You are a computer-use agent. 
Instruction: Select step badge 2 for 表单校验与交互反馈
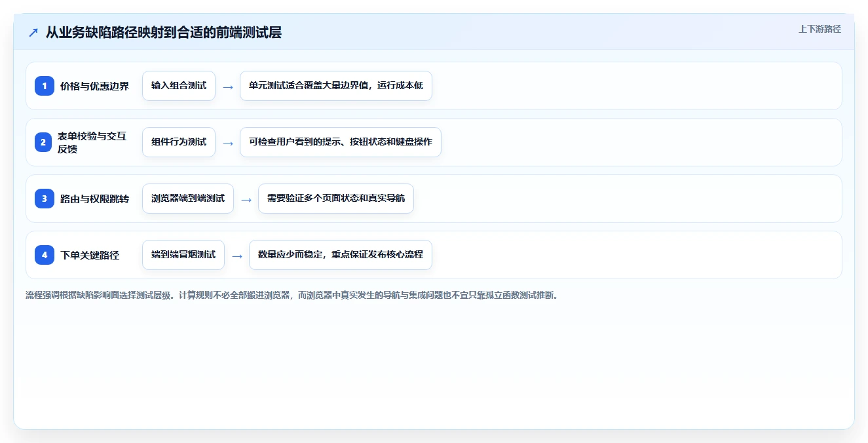click(x=45, y=142)
